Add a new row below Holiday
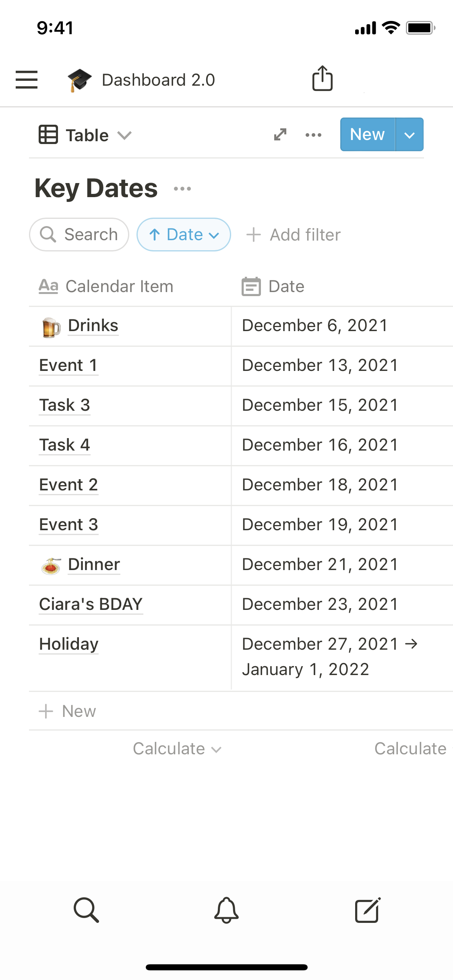The height and width of the screenshot is (980, 453). (68, 711)
